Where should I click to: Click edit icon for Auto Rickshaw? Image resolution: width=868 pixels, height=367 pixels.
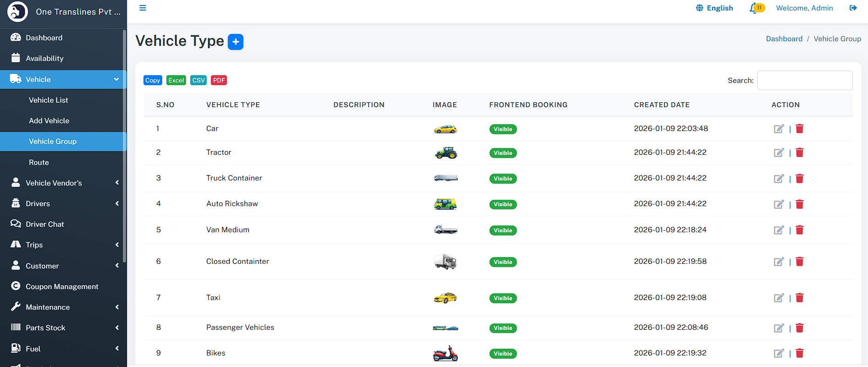coord(779,204)
